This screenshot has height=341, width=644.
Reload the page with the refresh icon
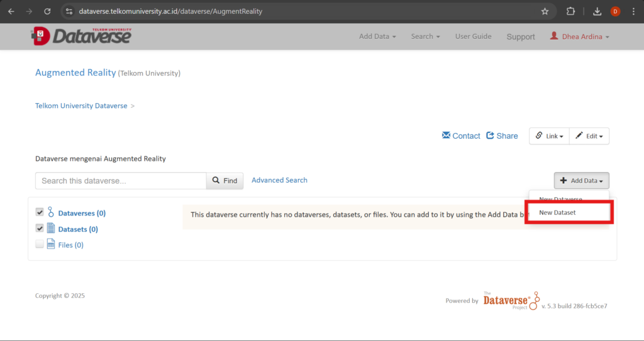pos(47,11)
